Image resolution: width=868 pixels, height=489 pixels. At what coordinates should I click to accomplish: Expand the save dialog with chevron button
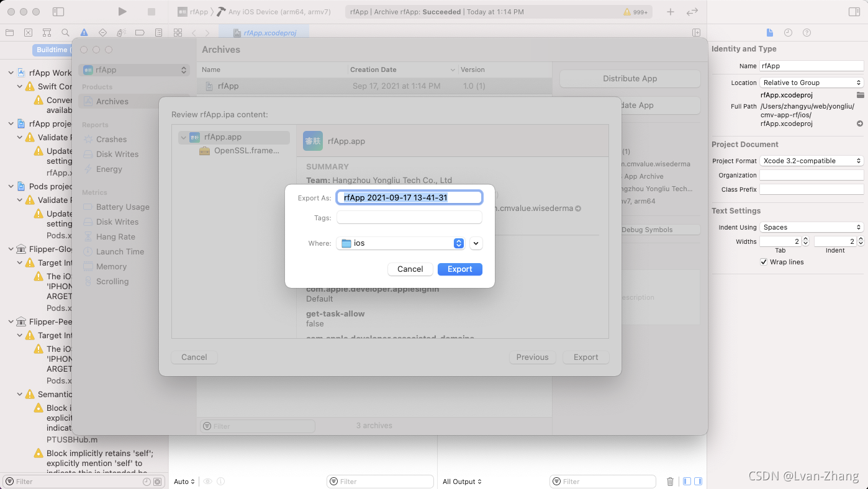[x=476, y=243]
